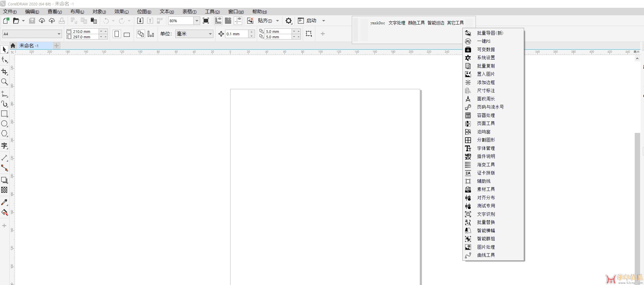Viewport: 644px width, 285px height.
Task: Set page to portrait orientation
Action: (117, 34)
